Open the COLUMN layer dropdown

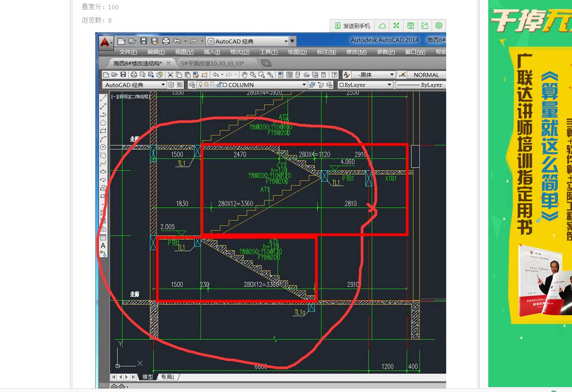pos(252,85)
